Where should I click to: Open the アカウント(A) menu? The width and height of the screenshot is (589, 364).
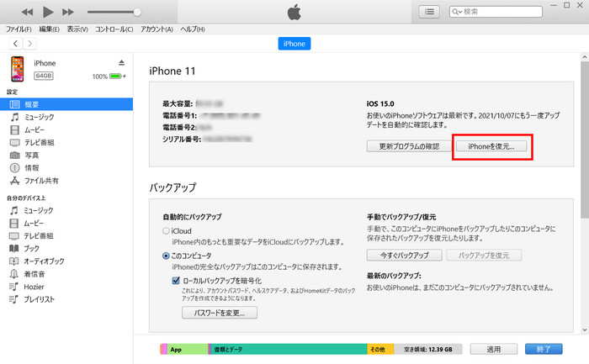pyautogui.click(x=157, y=29)
